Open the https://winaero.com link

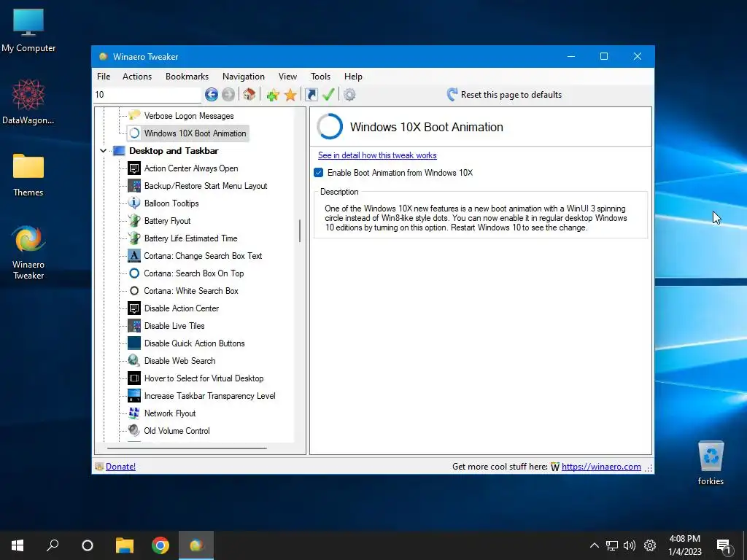pyautogui.click(x=601, y=467)
